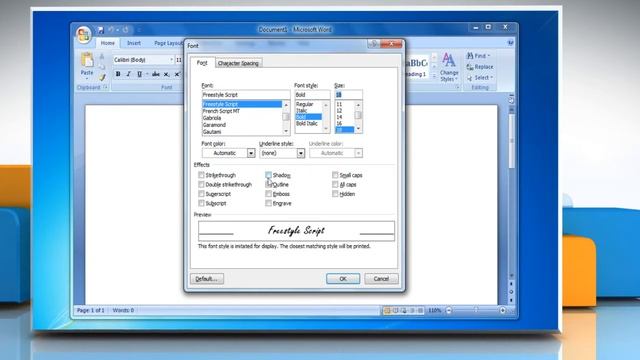Viewport: 640px width, 360px height.
Task: Select size "14" in the size list
Action: [344, 117]
